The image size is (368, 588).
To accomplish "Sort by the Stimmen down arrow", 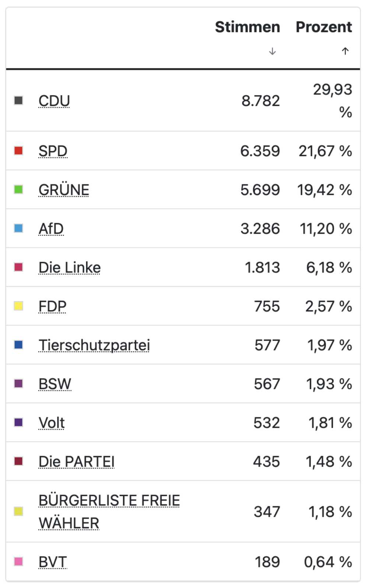I will 272,51.
